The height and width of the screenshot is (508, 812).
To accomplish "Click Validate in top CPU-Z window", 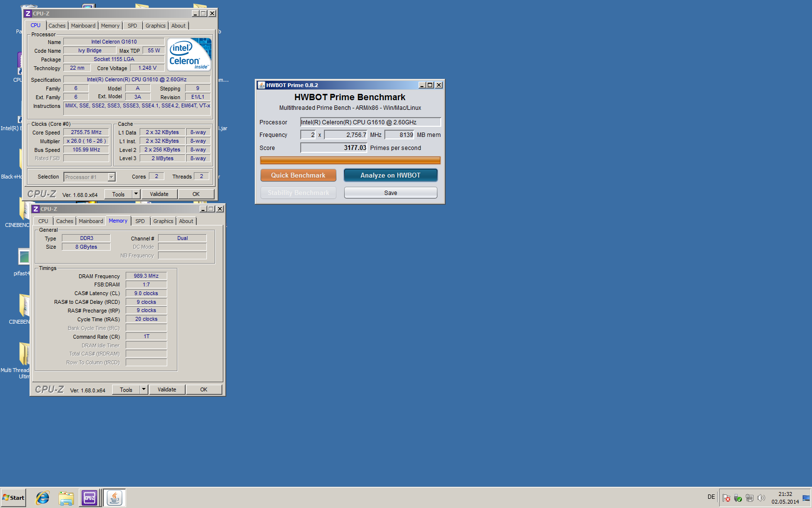I will point(159,194).
